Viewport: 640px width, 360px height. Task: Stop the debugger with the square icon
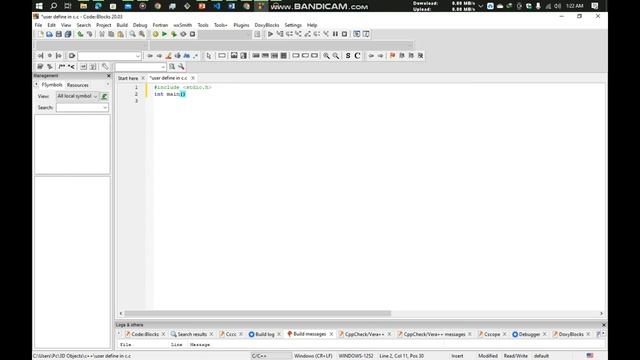[344, 34]
